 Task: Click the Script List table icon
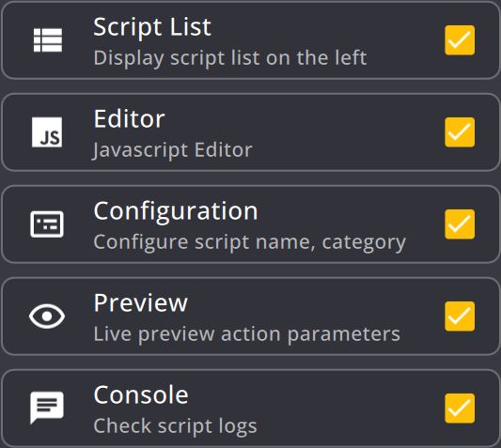pos(48,39)
